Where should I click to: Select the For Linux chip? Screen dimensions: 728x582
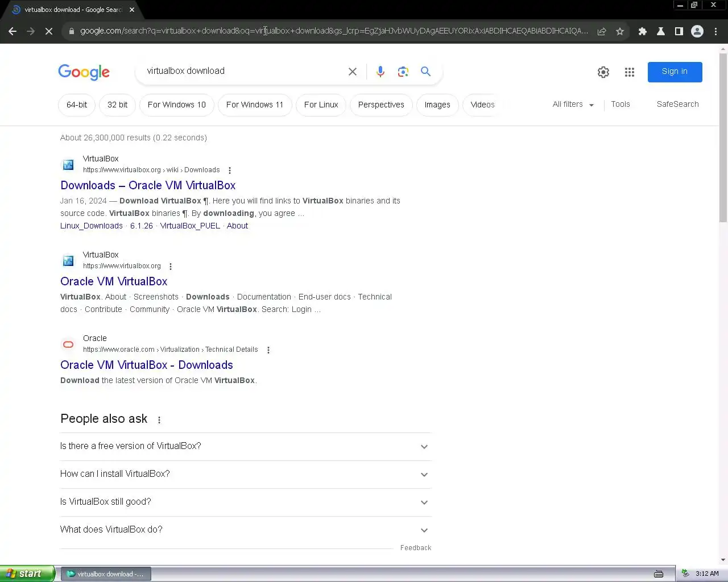pyautogui.click(x=321, y=105)
